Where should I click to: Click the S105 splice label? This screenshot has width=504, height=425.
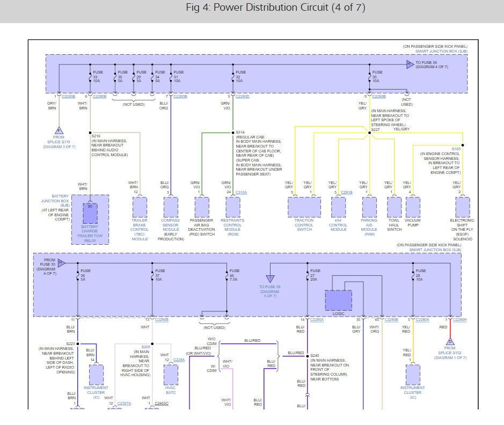(456, 149)
